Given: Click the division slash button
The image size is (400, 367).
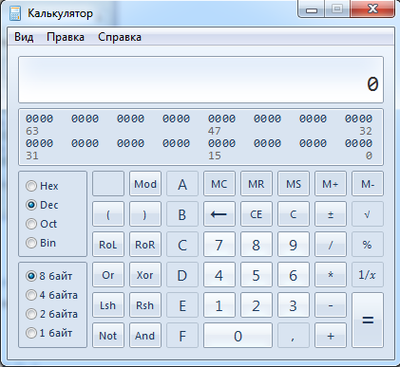Looking at the screenshot, I should (x=330, y=244).
